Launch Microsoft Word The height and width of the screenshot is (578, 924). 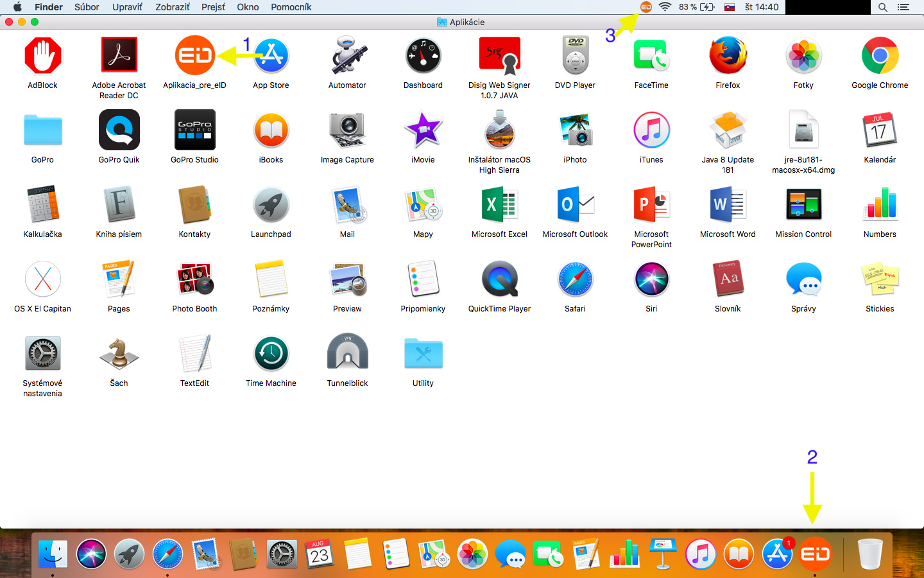[x=728, y=205]
